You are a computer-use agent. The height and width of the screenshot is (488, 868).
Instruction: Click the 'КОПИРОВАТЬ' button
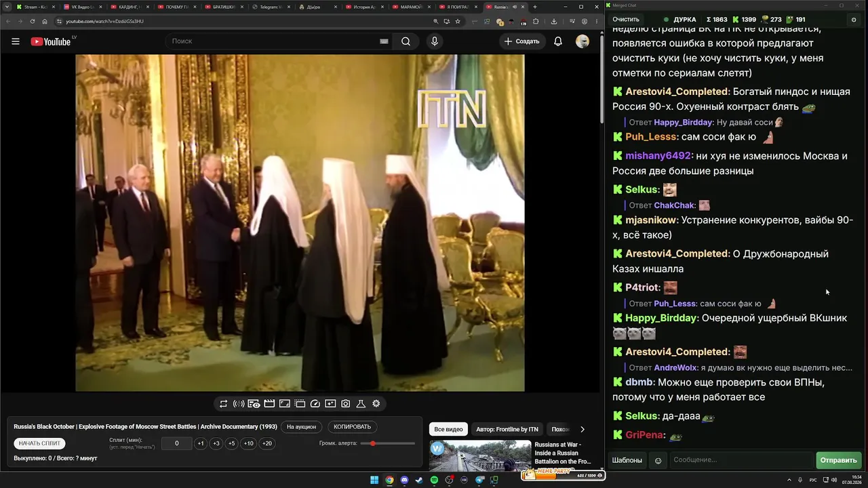[x=353, y=427]
